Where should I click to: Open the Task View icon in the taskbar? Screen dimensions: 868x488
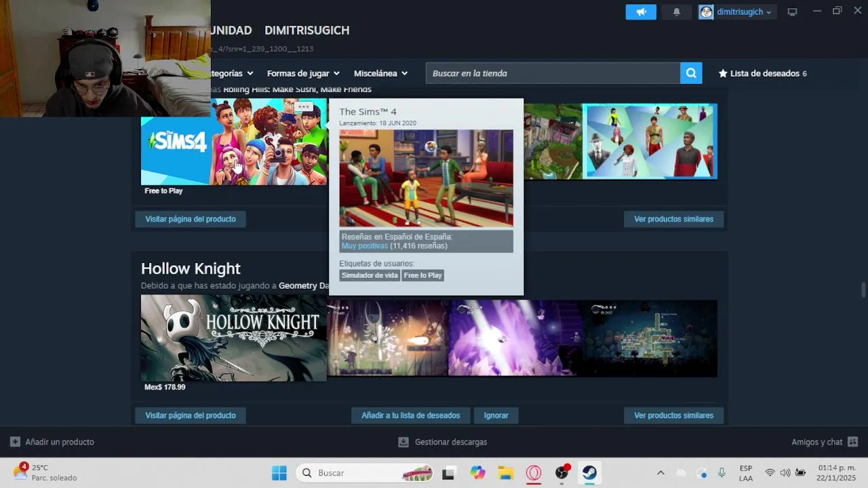pos(448,473)
